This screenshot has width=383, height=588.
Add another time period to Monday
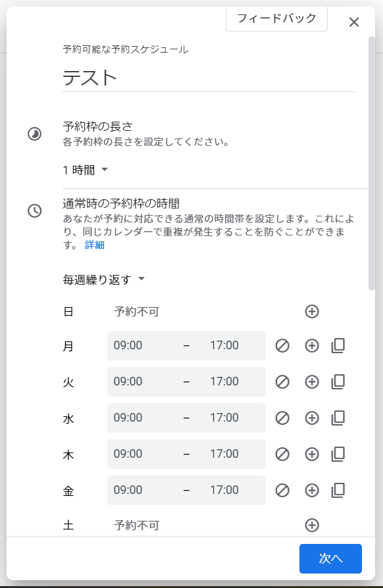pyautogui.click(x=312, y=346)
